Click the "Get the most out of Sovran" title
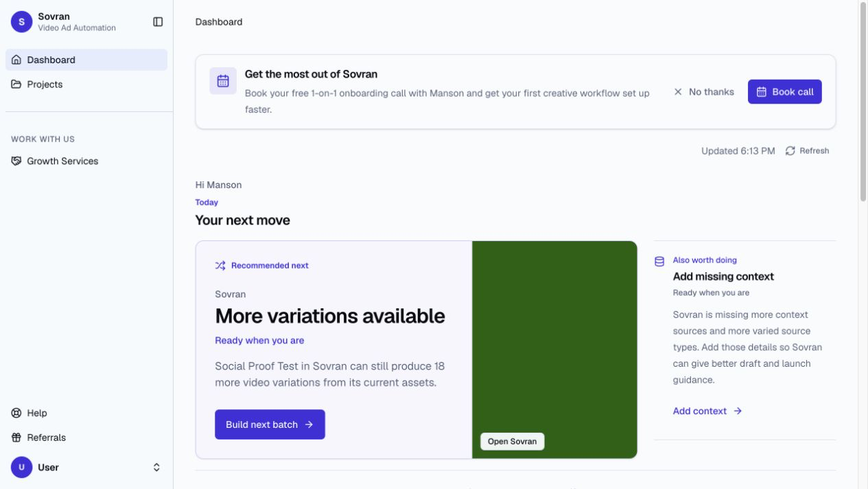 tap(311, 74)
